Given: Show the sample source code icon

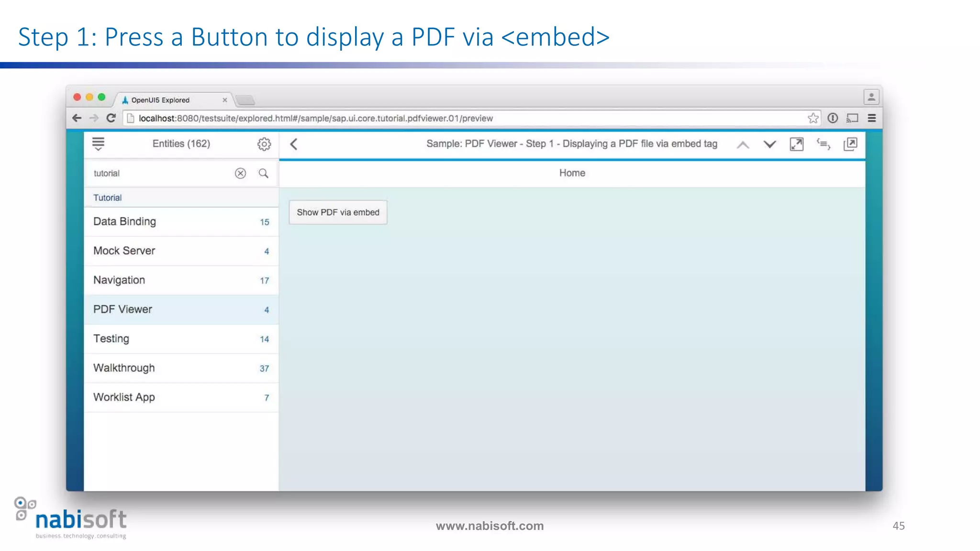Looking at the screenshot, I should (823, 144).
